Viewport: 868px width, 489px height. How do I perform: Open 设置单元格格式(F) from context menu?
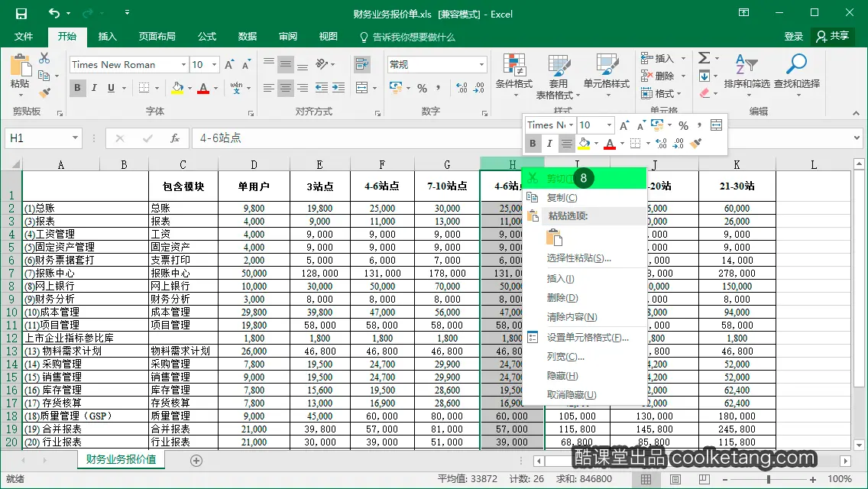pos(585,337)
